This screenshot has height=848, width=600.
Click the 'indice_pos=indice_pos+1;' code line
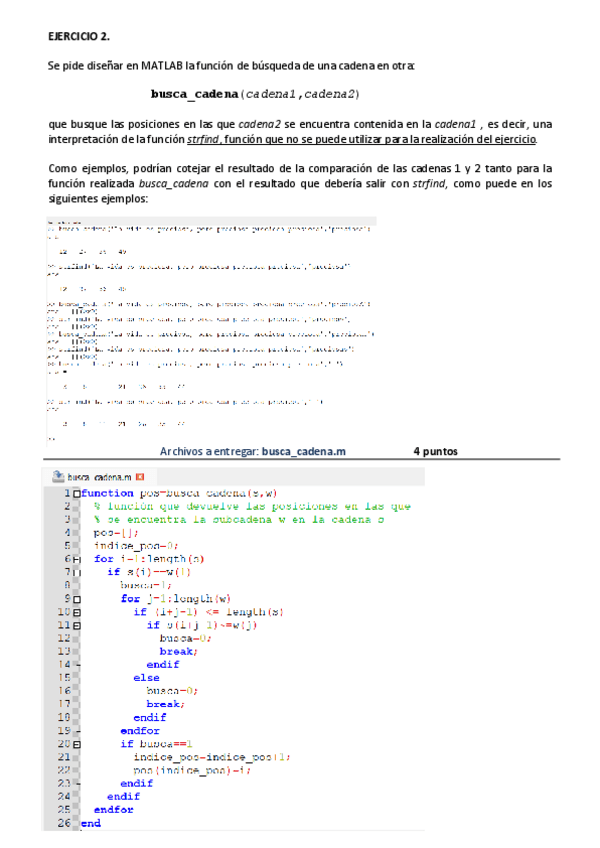coord(212,757)
